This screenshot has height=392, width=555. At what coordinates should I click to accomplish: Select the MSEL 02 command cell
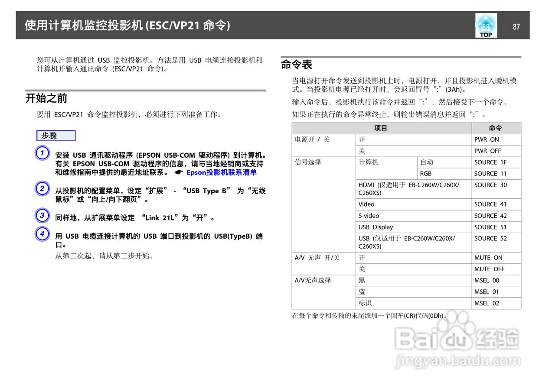pyautogui.click(x=496, y=303)
